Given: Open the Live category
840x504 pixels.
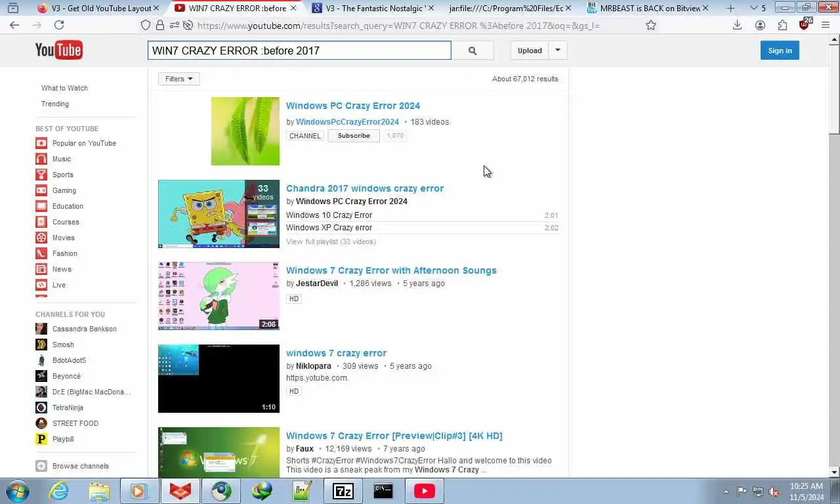Looking at the screenshot, I should pyautogui.click(x=59, y=285).
